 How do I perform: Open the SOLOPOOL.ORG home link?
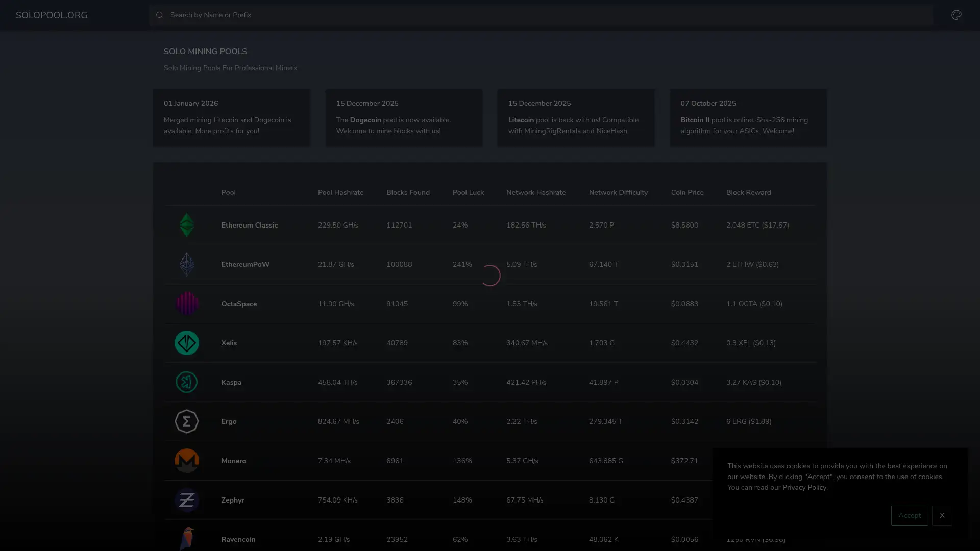(51, 15)
